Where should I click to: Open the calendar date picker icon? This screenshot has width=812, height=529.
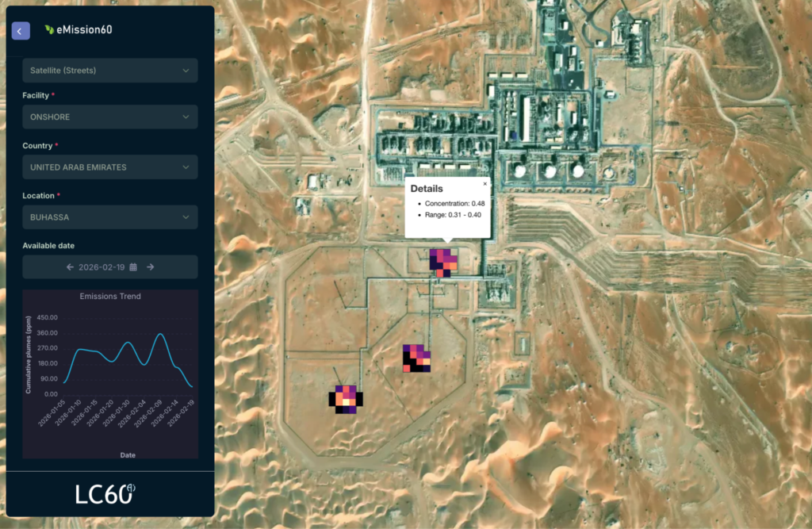(133, 267)
